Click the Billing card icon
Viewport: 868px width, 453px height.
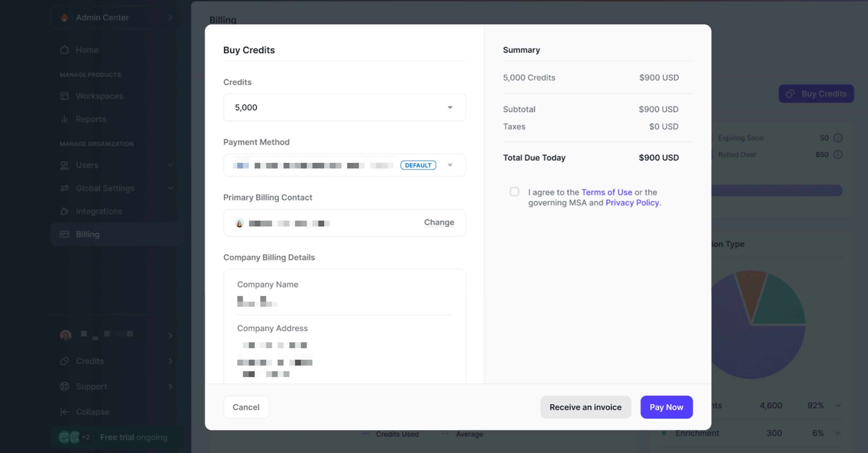click(x=64, y=234)
